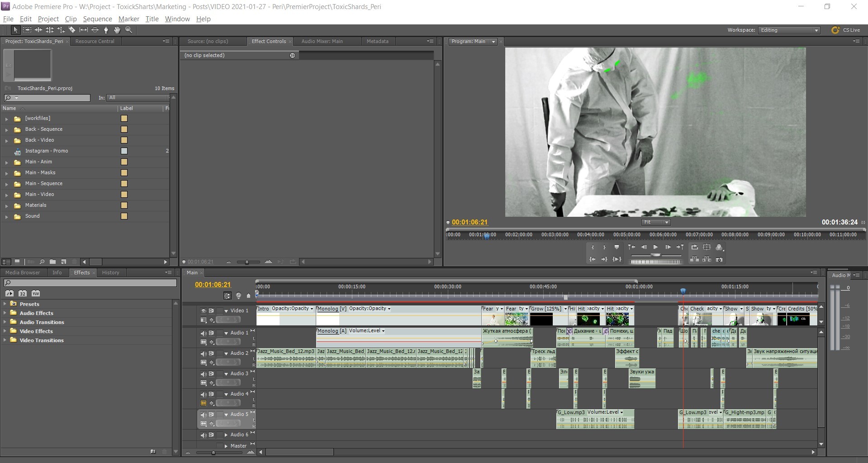The width and height of the screenshot is (868, 463).
Task: Select the Razor tool
Action: (72, 30)
